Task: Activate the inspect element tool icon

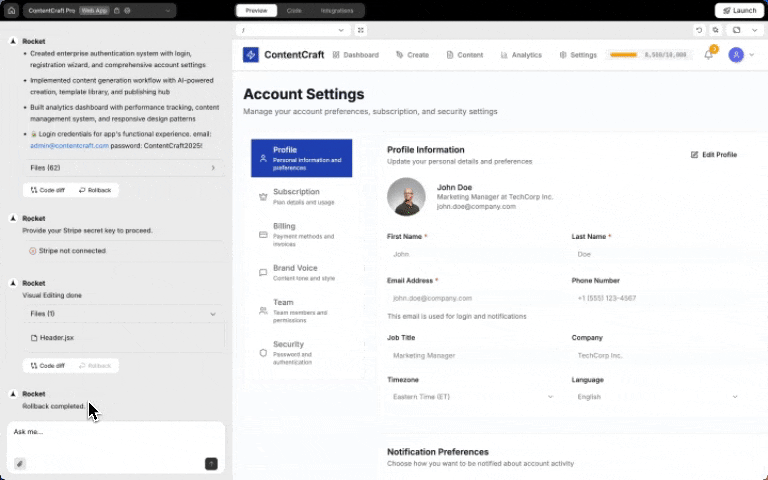Action: coord(716,30)
